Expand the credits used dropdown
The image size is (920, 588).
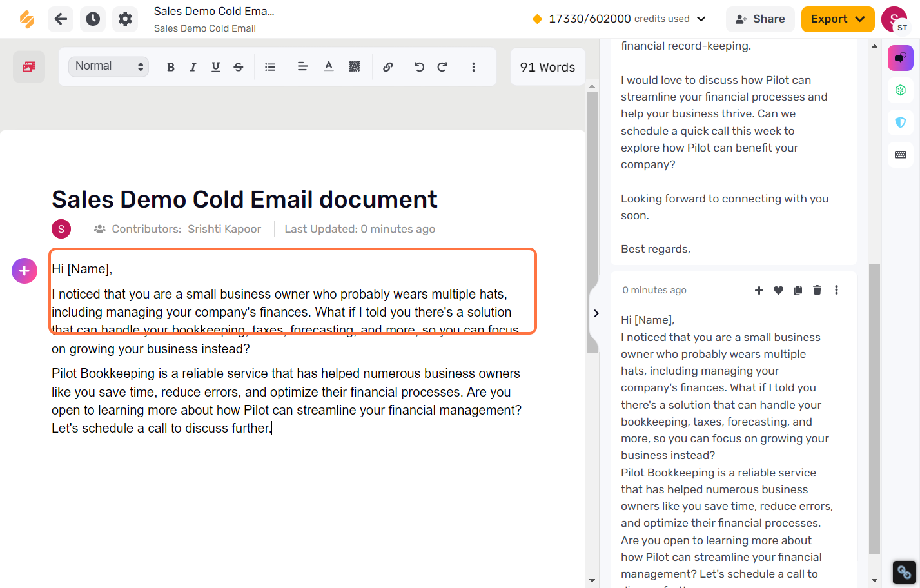coord(701,19)
